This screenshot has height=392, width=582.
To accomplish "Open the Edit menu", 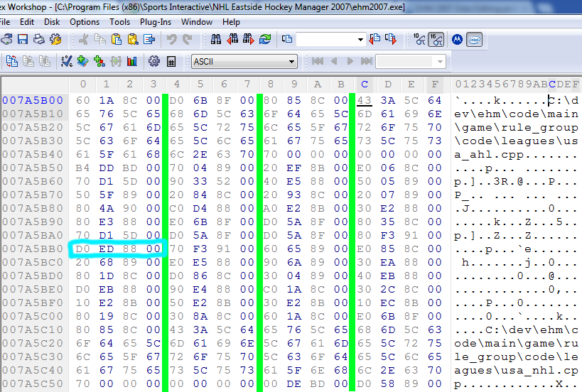I will [27, 22].
